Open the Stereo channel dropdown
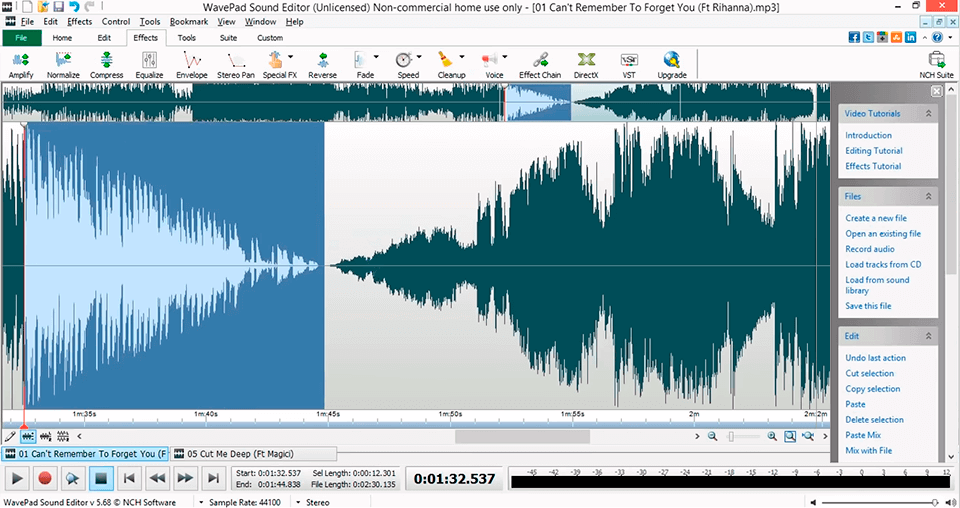 pyautogui.click(x=298, y=502)
